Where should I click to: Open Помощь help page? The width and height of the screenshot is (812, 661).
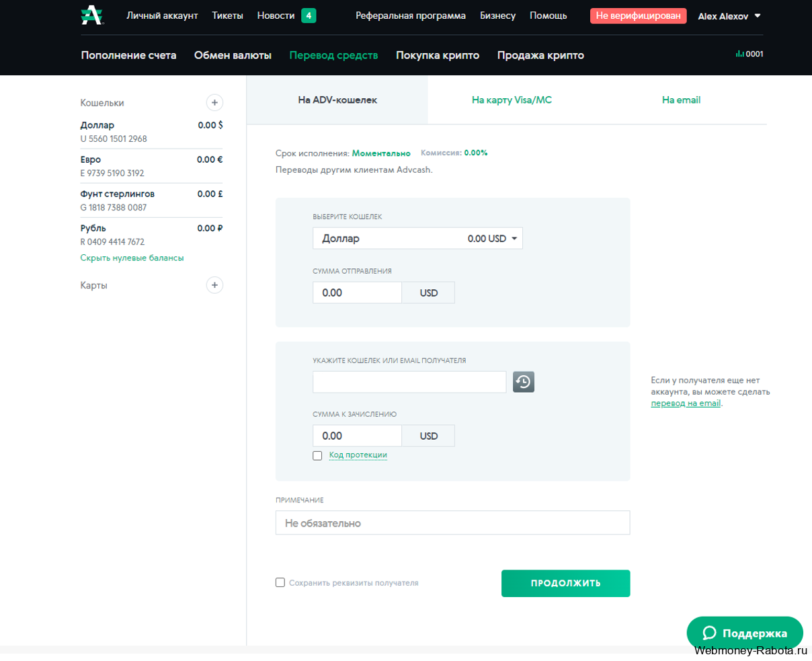tap(548, 15)
